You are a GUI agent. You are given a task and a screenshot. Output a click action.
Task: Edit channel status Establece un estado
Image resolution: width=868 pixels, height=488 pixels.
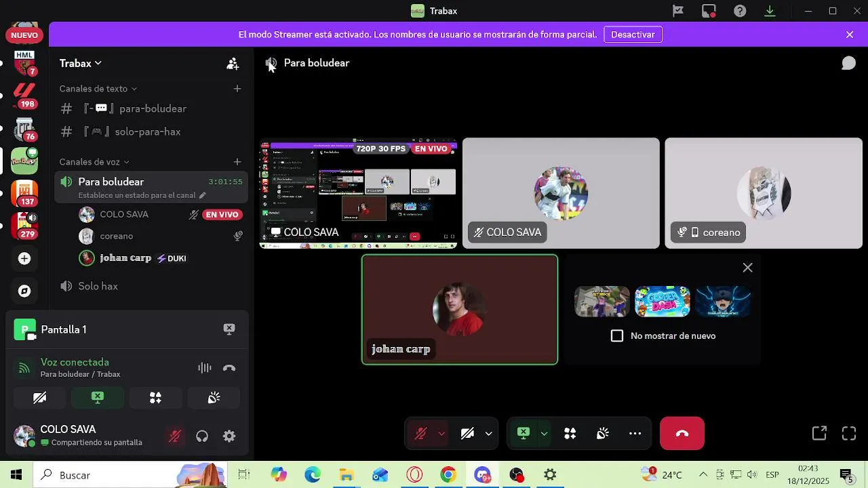coord(142,195)
